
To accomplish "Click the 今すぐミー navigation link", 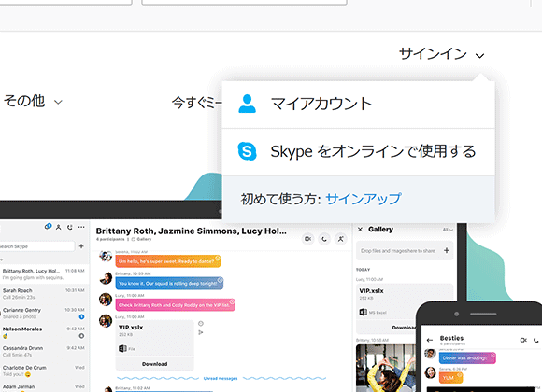I will coord(197,103).
